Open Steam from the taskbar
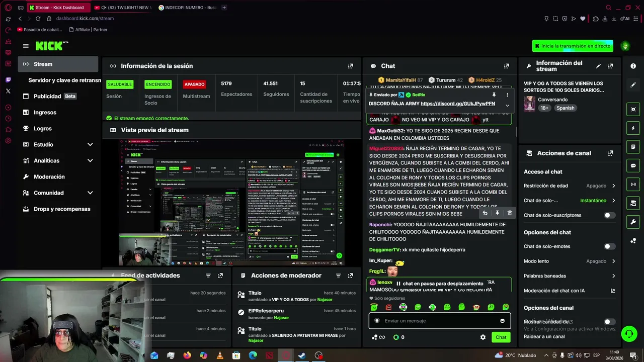The image size is (644, 362). [302, 355]
